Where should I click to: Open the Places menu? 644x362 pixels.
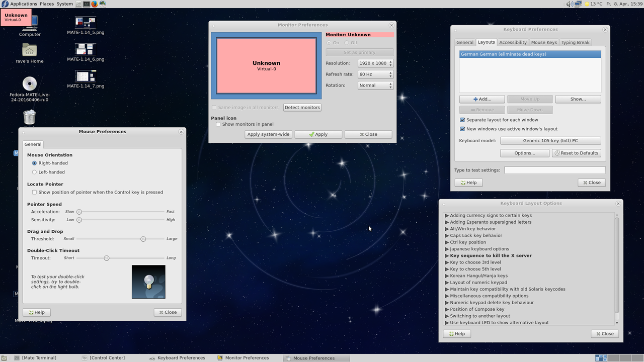47,4
